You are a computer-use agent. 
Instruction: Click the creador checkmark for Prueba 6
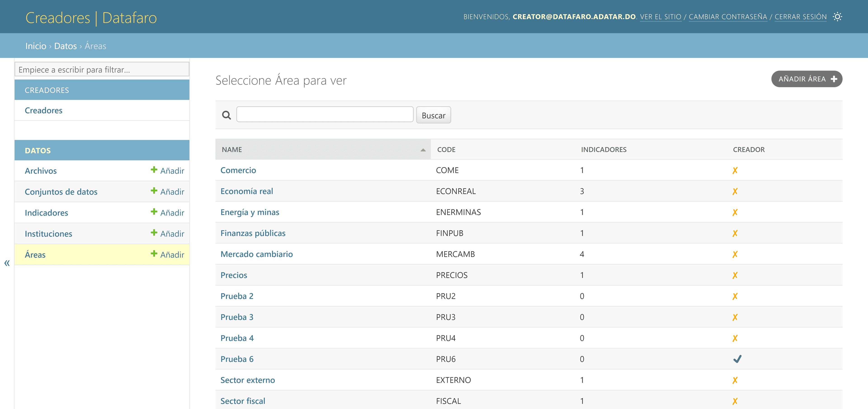coord(737,359)
